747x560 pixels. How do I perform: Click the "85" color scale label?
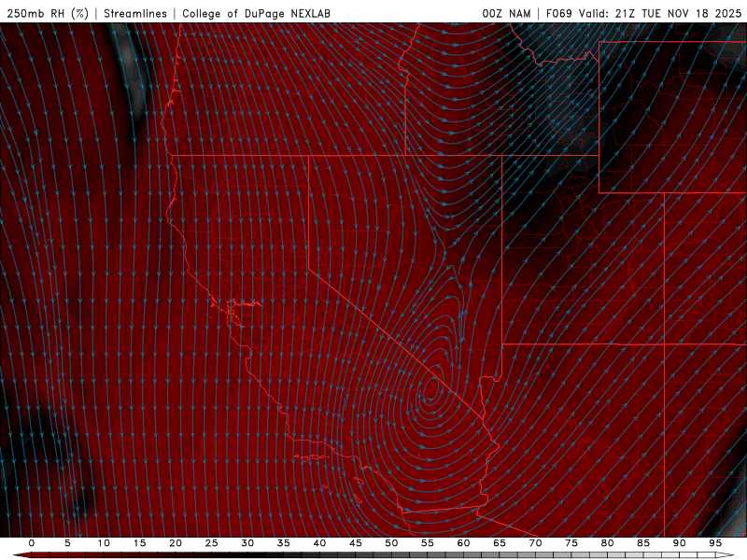point(643,543)
